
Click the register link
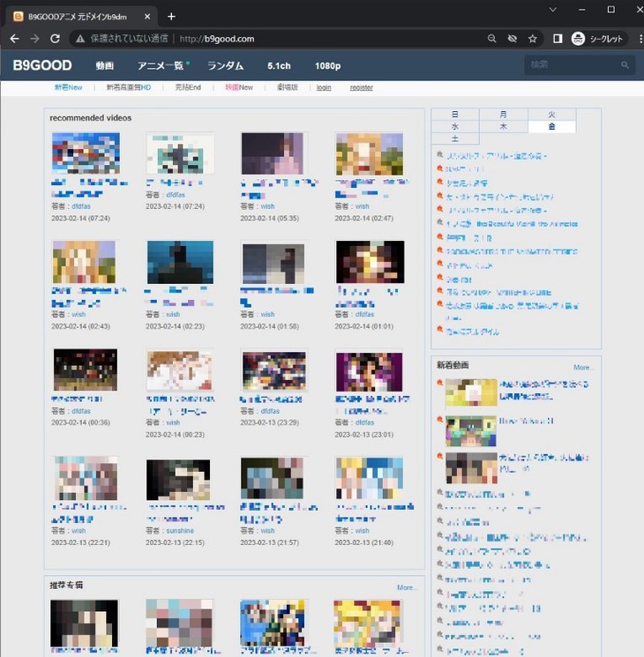pyautogui.click(x=361, y=88)
